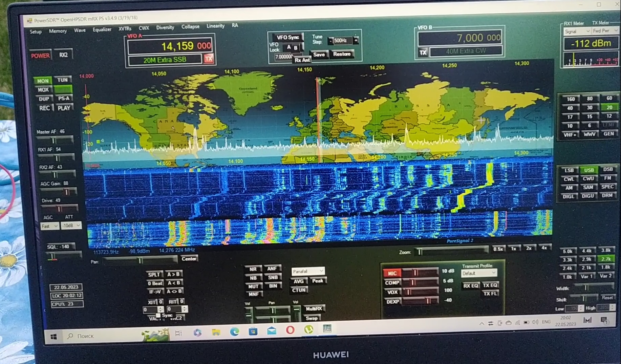This screenshot has width=621, height=364.
Task: Select the 80 meter band
Action: pos(590,99)
